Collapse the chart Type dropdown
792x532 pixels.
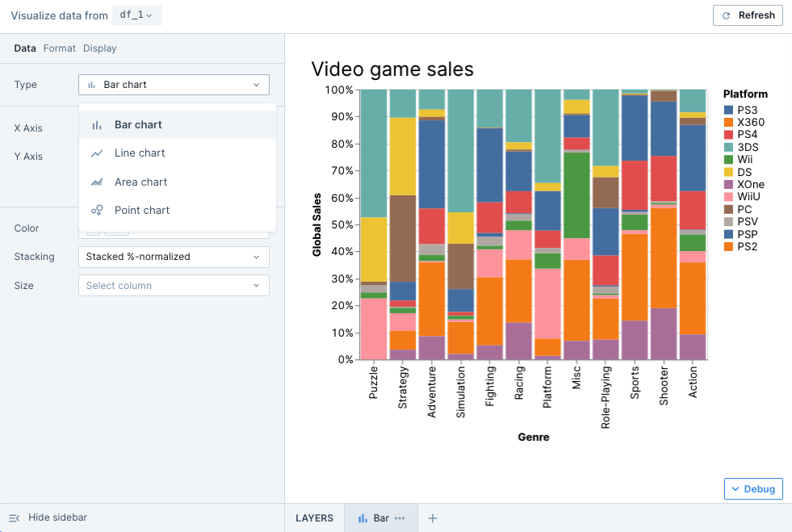174,85
